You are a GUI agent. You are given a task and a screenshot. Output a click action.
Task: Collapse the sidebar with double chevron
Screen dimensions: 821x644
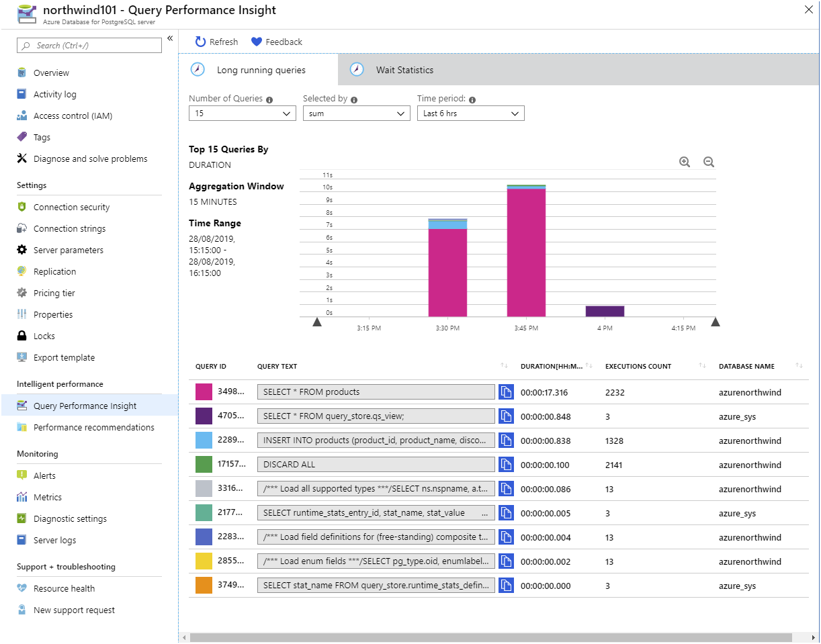click(x=170, y=38)
